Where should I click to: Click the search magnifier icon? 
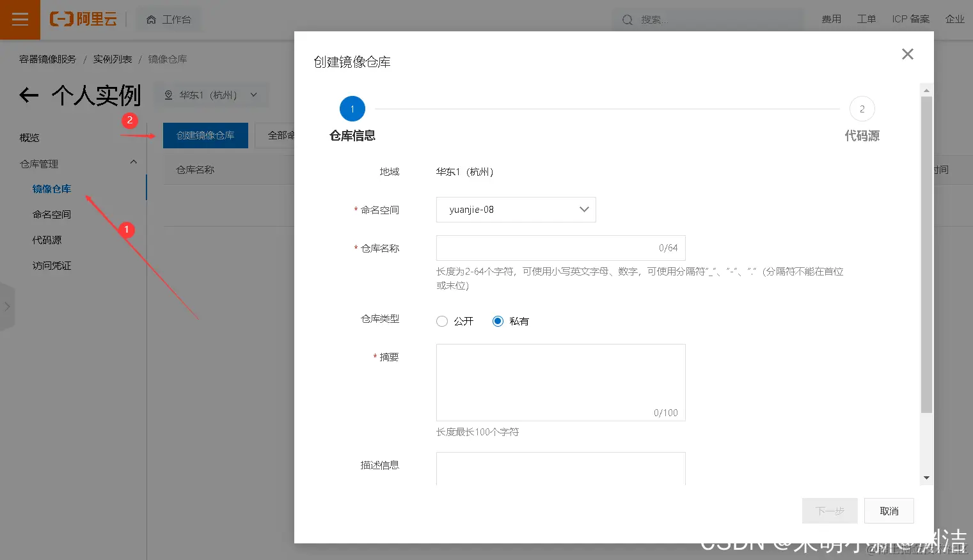tap(628, 20)
